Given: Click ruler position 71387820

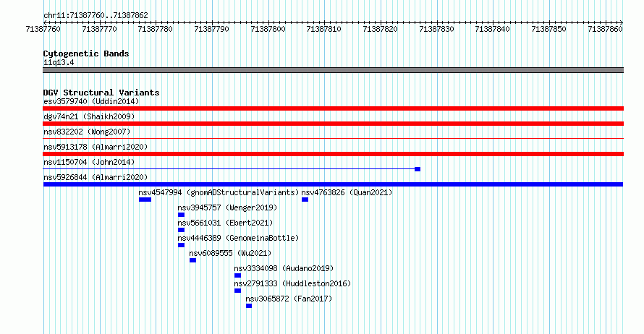Looking at the screenshot, I should tap(380, 29).
